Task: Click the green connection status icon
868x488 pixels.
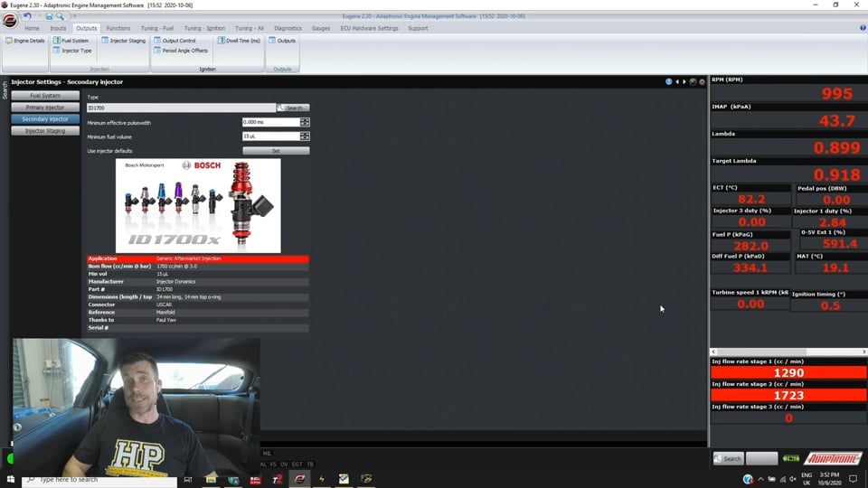Action: click(x=790, y=459)
